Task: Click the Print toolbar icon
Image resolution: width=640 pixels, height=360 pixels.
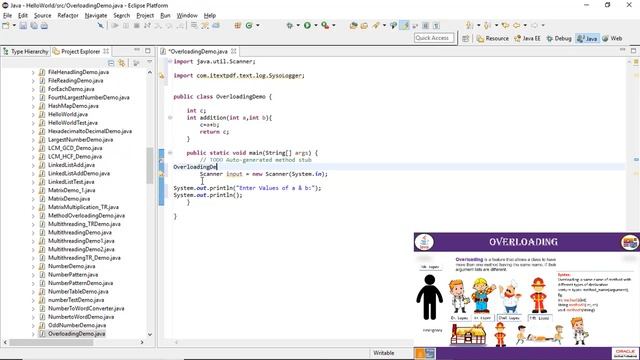Action: [x=44, y=26]
